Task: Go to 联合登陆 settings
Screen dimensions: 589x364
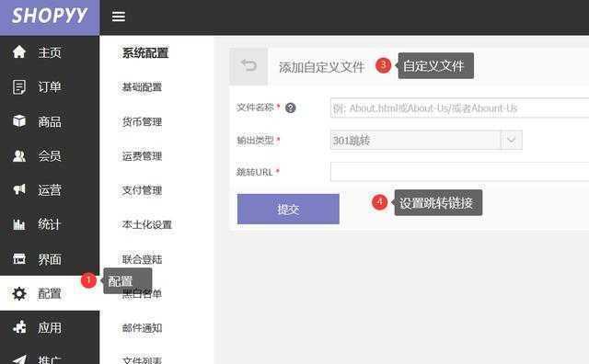Action: tap(142, 259)
